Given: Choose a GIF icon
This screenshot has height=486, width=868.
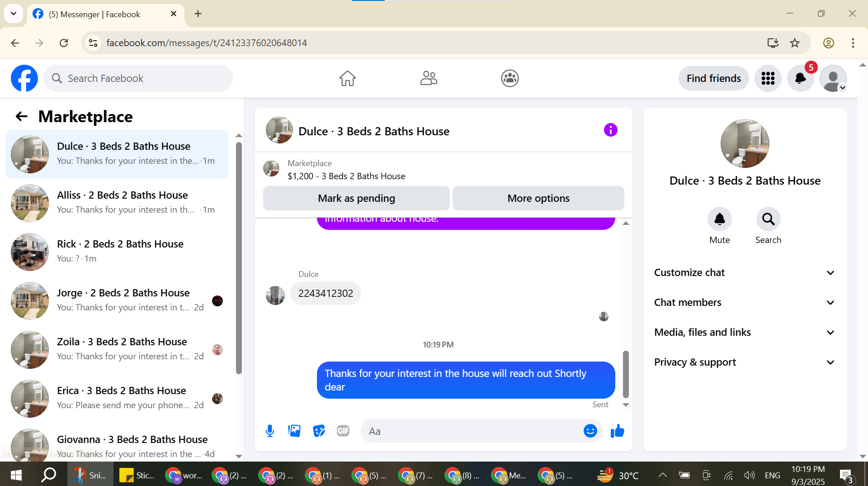Looking at the screenshot, I should point(343,431).
